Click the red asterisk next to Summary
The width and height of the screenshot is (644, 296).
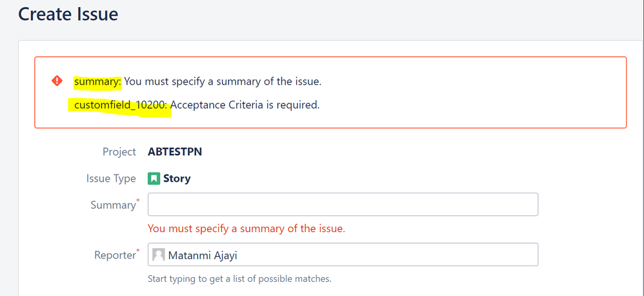(x=137, y=200)
